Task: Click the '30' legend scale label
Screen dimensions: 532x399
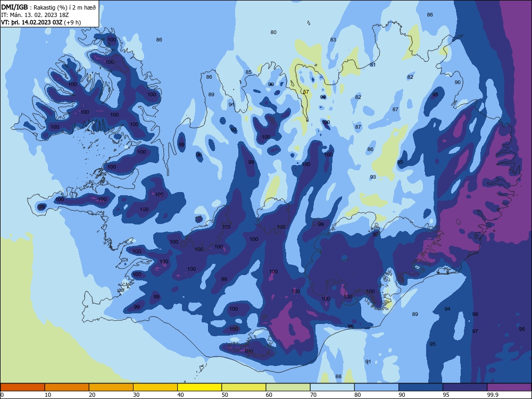Action: (136, 395)
